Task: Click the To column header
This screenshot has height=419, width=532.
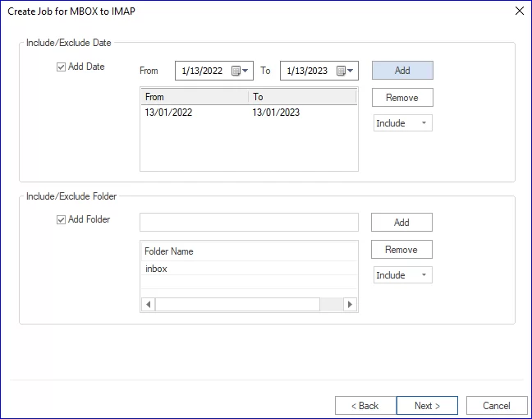Action: pos(302,97)
